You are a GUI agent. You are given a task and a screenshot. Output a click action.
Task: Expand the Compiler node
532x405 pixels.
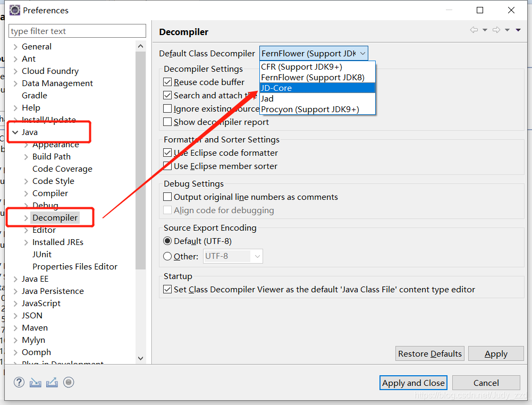click(x=26, y=193)
